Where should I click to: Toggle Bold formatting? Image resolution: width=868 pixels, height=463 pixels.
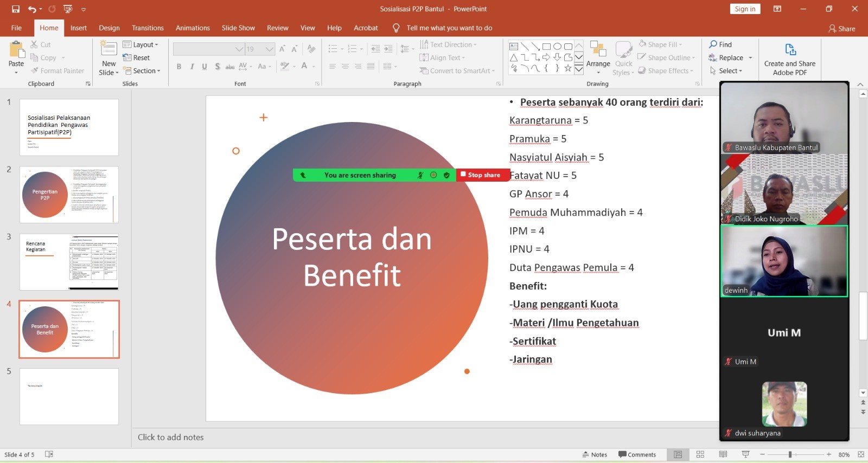click(x=178, y=66)
